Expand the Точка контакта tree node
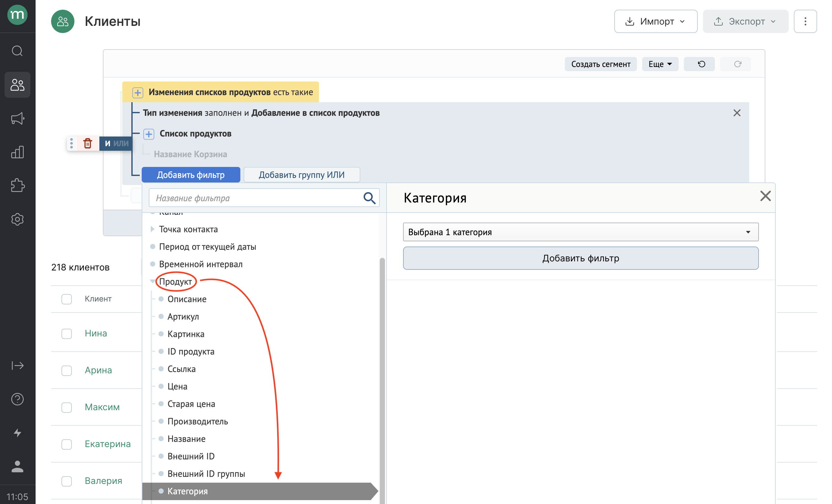This screenshot has width=832, height=504. (x=152, y=229)
